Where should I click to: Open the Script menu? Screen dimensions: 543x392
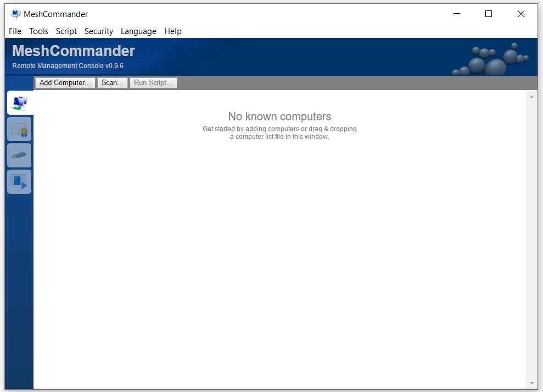point(66,31)
